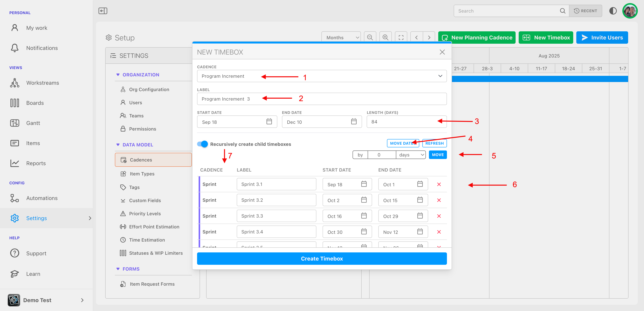Click the fullscreen expand icon

tap(401, 38)
